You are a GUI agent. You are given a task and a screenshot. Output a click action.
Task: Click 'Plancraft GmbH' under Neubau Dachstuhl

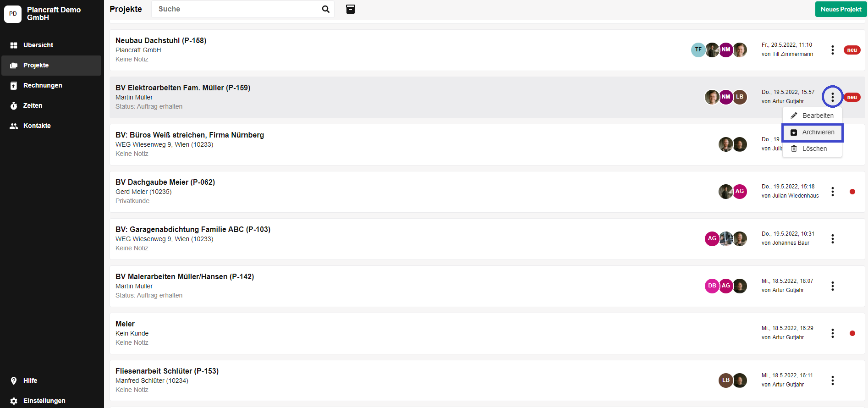coord(138,50)
